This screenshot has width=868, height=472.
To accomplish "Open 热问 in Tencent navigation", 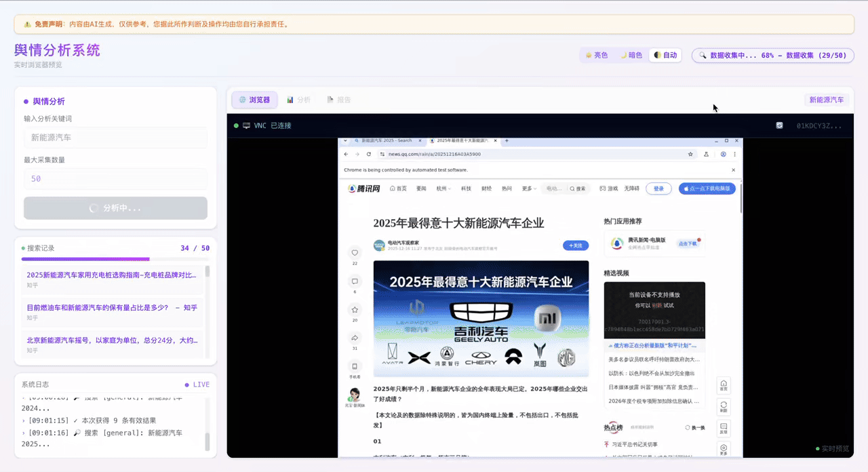I will click(x=507, y=189).
